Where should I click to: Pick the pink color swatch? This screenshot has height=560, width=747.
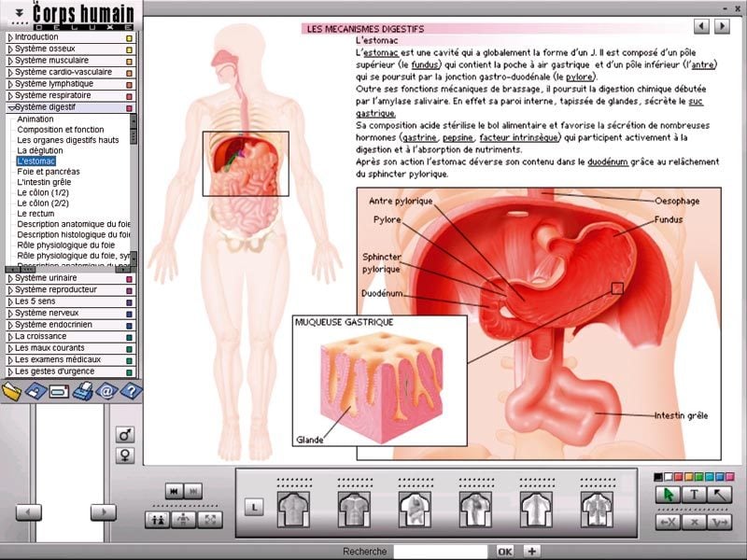pos(728,478)
